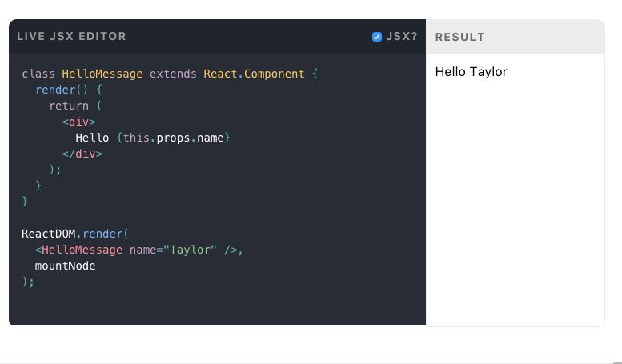The height and width of the screenshot is (364, 622).
Task: Click the extends keyword in class declaration
Action: coord(173,74)
